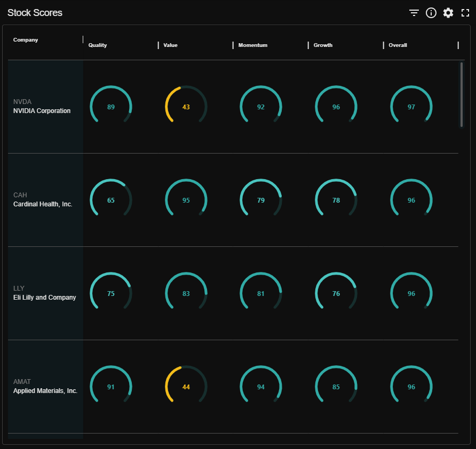Sort by Quality column header

point(98,45)
